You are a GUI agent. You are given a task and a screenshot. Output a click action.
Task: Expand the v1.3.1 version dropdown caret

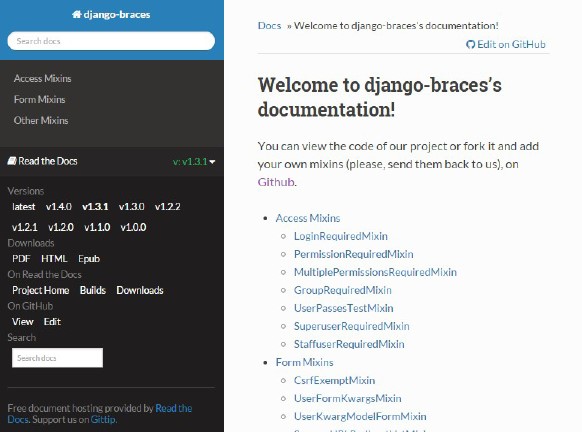pyautogui.click(x=212, y=162)
